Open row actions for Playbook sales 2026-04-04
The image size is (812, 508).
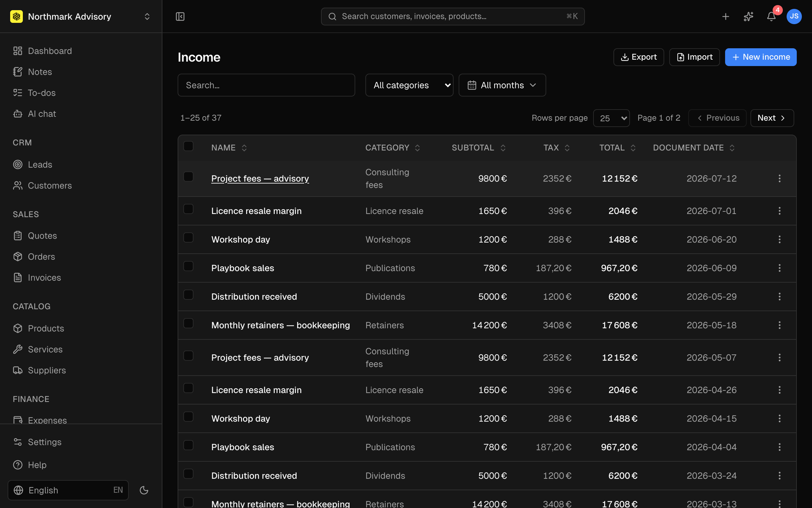[x=779, y=447]
